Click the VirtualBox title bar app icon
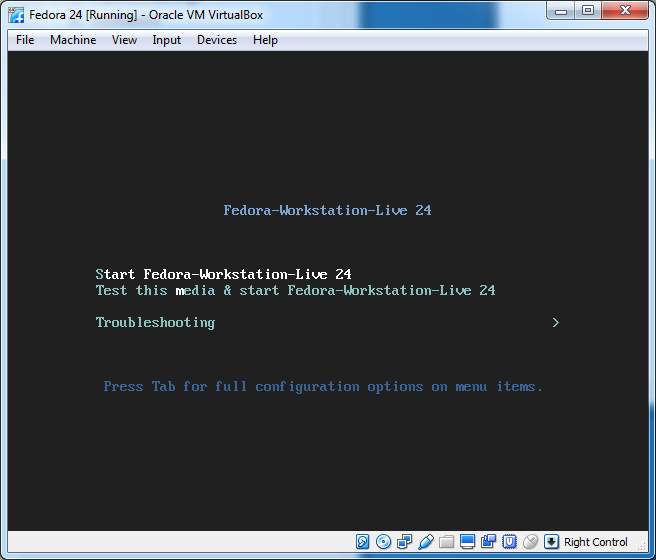 click(x=17, y=15)
